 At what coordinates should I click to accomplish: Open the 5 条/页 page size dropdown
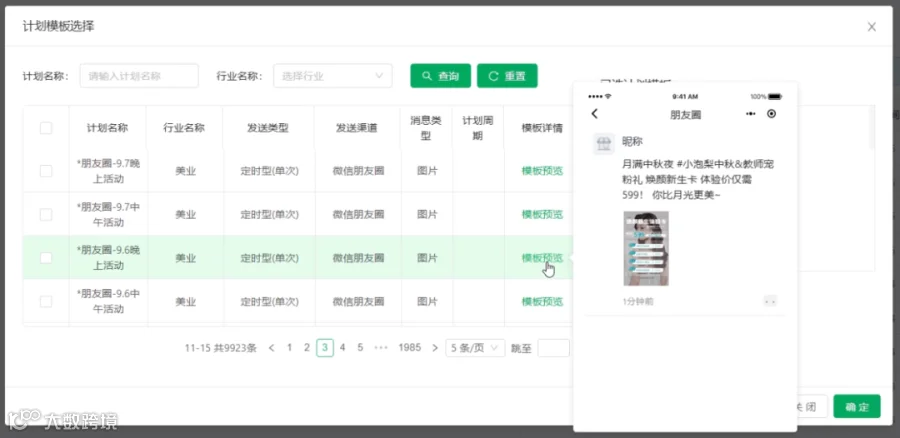coord(475,348)
